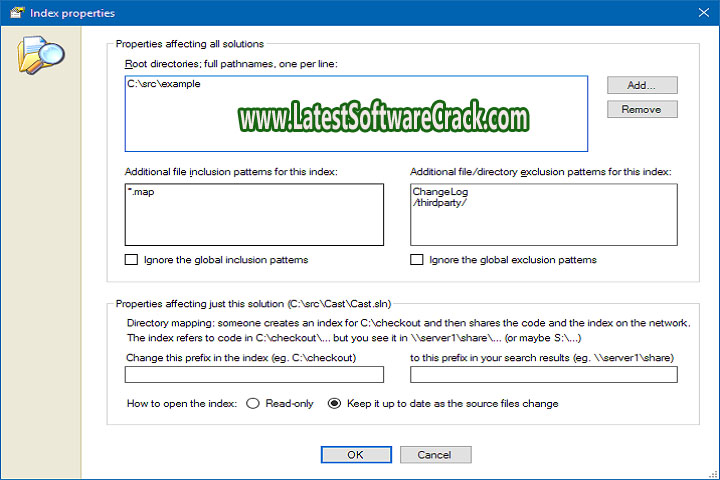Select the C:\src\example root directory entry
The image size is (720, 480).
[x=164, y=84]
